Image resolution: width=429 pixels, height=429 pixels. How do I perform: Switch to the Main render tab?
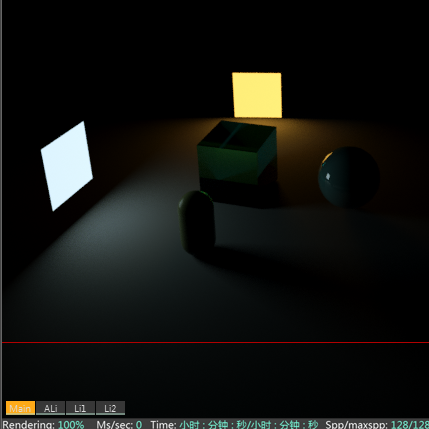20,408
